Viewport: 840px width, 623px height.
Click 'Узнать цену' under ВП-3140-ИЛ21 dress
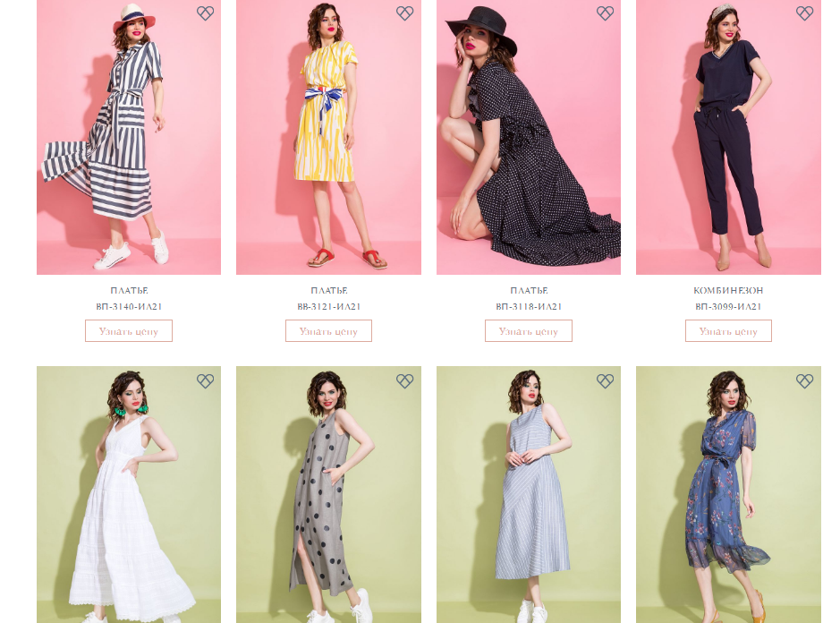[x=129, y=331]
